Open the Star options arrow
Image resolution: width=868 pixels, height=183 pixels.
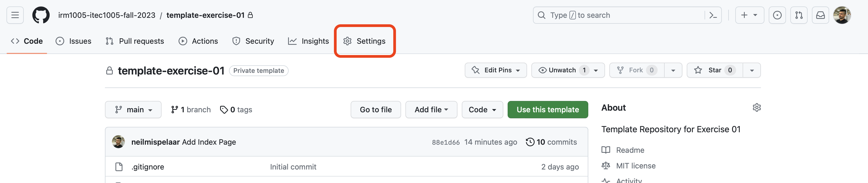(x=752, y=70)
